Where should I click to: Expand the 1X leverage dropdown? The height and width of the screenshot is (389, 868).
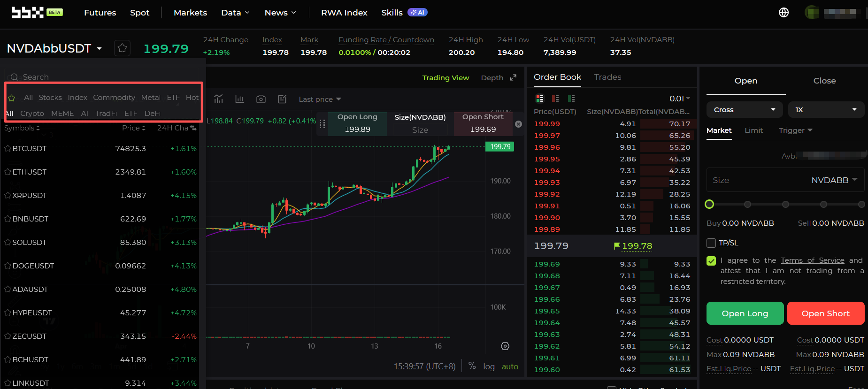point(826,110)
